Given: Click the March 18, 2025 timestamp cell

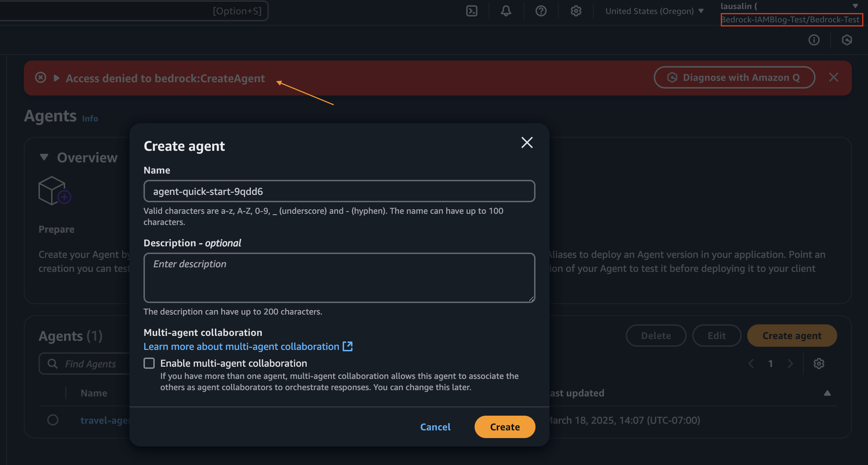Looking at the screenshot, I should click(x=624, y=420).
